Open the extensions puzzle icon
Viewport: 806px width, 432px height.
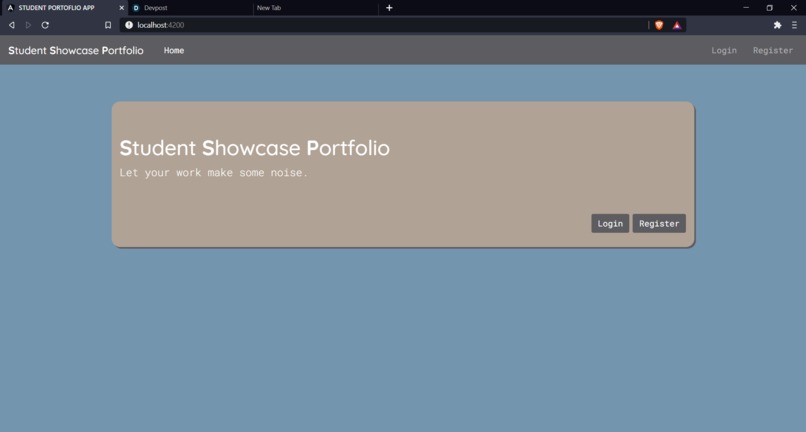pos(777,25)
